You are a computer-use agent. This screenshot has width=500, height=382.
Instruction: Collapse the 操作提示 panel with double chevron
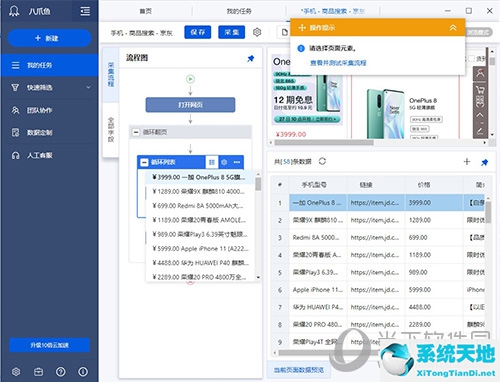click(453, 28)
